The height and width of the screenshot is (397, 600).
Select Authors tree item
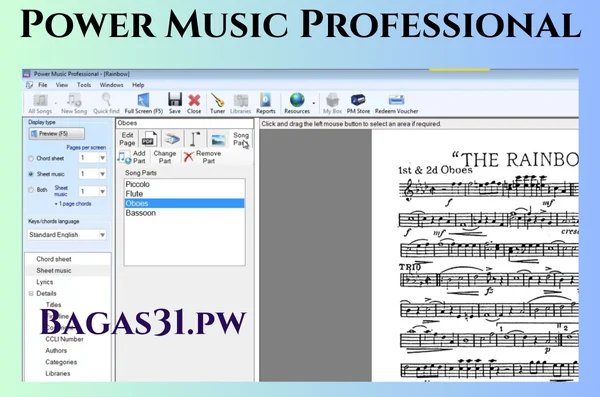click(56, 351)
